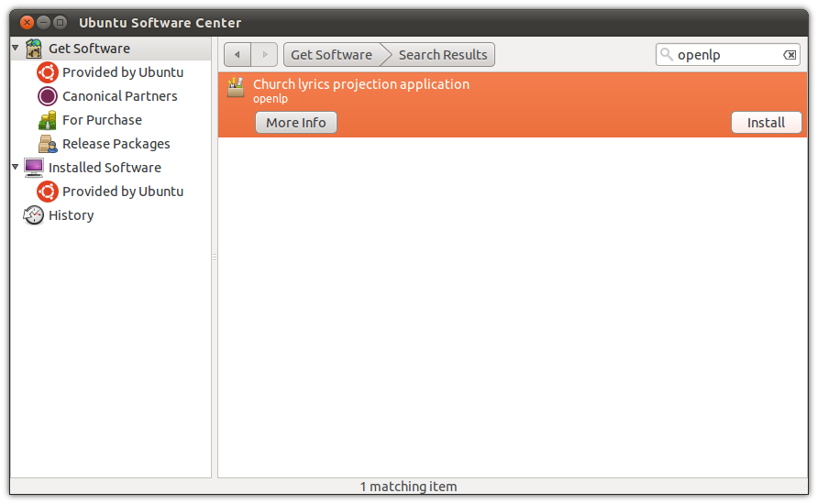Image resolution: width=818 pixels, height=504 pixels.
Task: Click the For Purchase money icon
Action: coord(48,120)
